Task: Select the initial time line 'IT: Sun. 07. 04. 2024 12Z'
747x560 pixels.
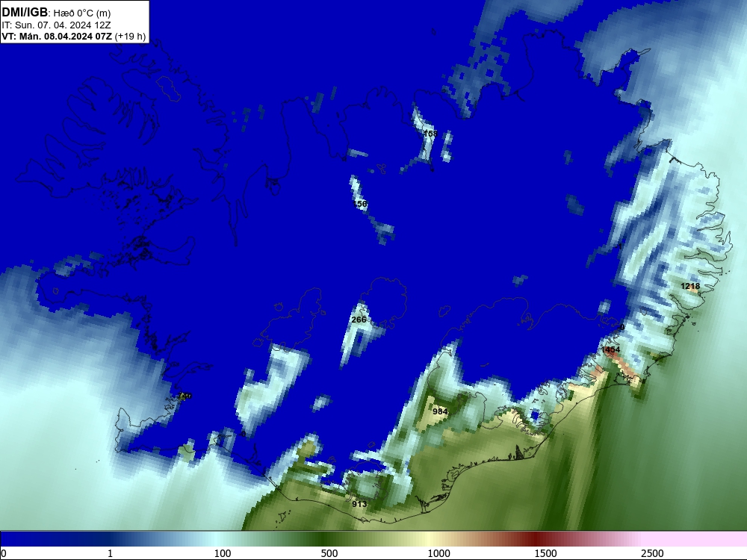Action: click(57, 25)
